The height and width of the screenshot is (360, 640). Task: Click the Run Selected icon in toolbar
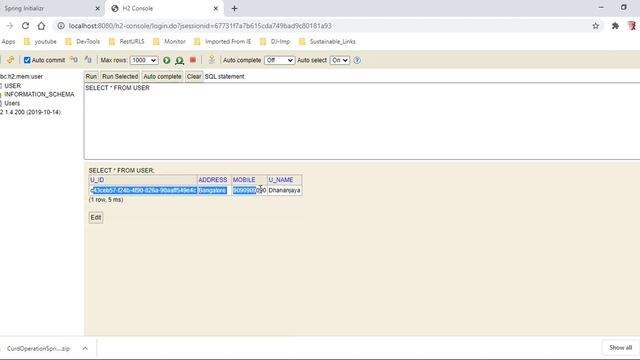tap(179, 60)
